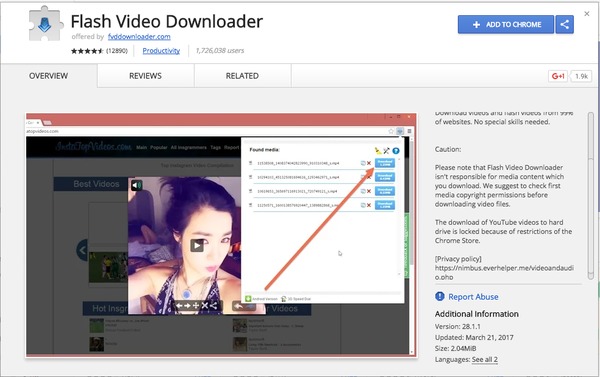Open the Overview tab
The height and width of the screenshot is (377, 600).
coord(49,76)
